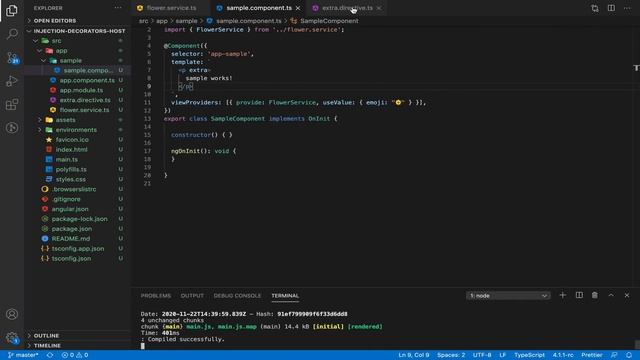The width and height of the screenshot is (640, 360).
Task: Open errors and warnings count
Action: click(x=75, y=355)
